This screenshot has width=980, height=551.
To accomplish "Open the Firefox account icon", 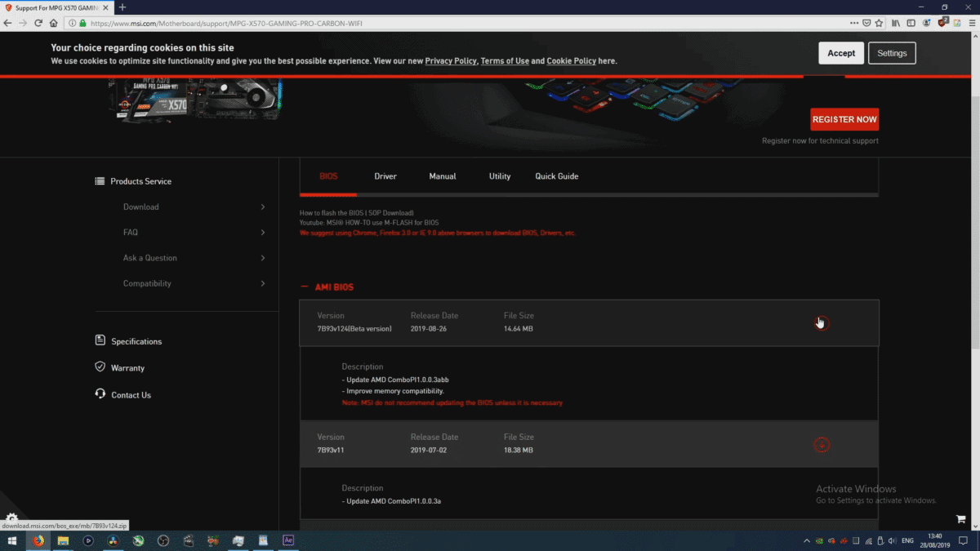I will click(927, 23).
